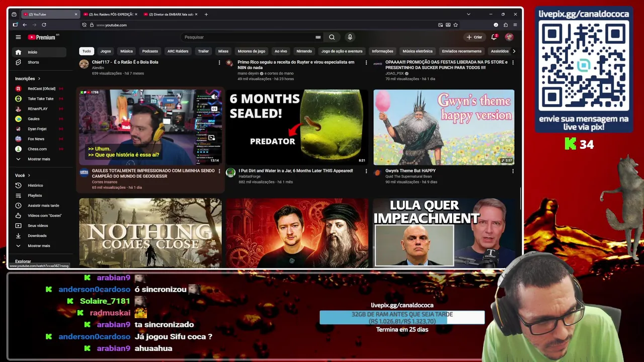This screenshot has width=644, height=362.
Task: Expand Mostrar mais under Você
Action: tap(40, 246)
